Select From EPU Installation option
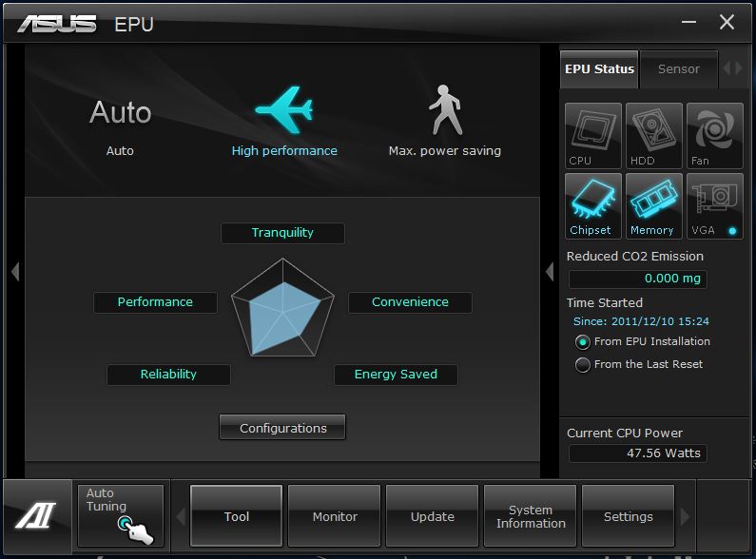 coord(582,342)
